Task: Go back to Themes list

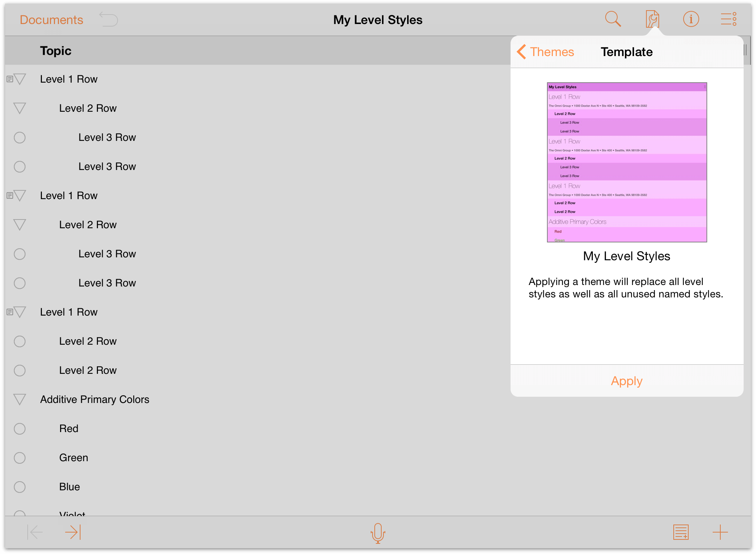Action: 546,52
